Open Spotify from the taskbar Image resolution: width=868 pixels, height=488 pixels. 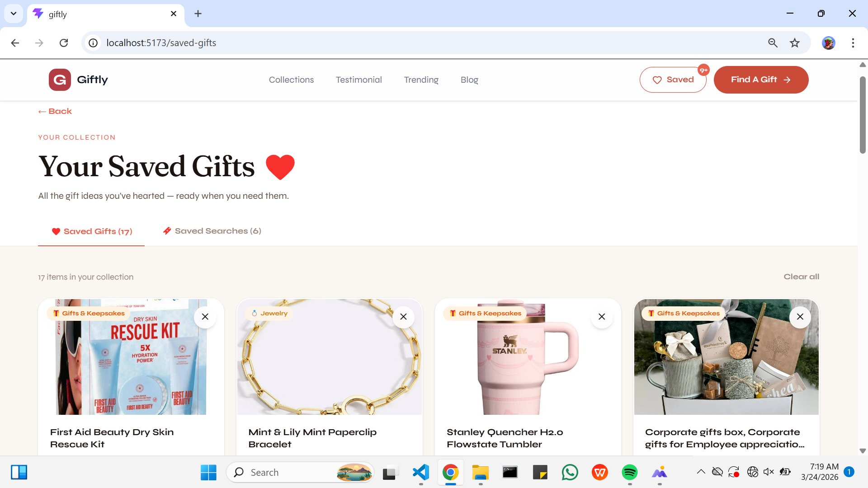pyautogui.click(x=629, y=472)
